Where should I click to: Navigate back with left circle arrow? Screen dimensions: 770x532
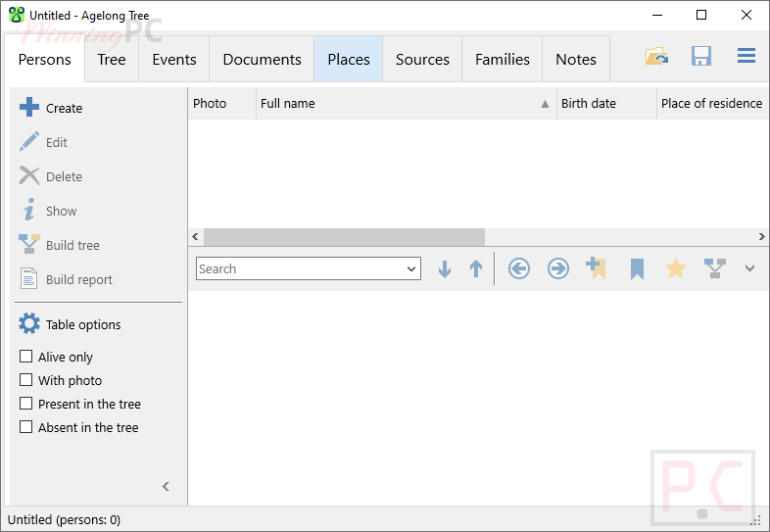point(519,268)
